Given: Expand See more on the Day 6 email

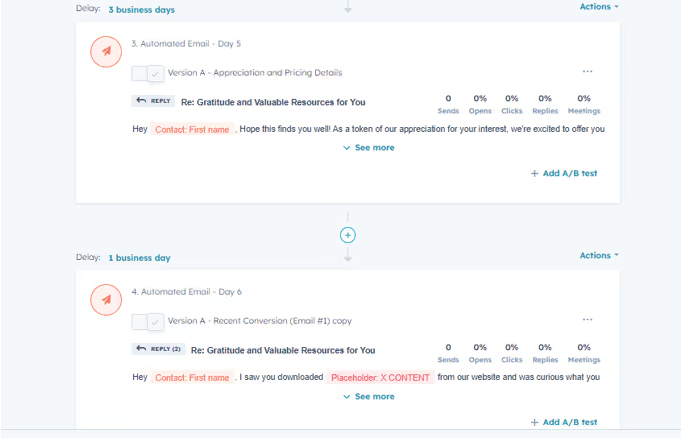Looking at the screenshot, I should click(x=369, y=396).
